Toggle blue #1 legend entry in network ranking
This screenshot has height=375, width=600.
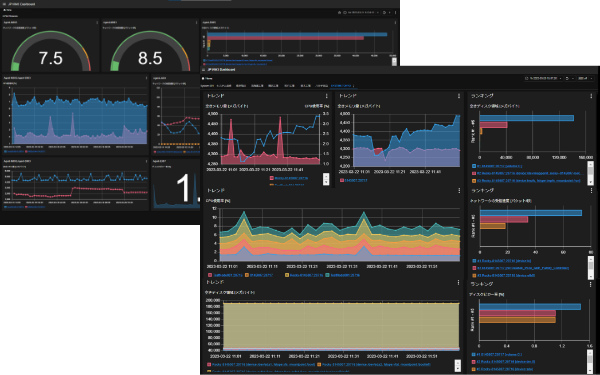(x=501, y=261)
